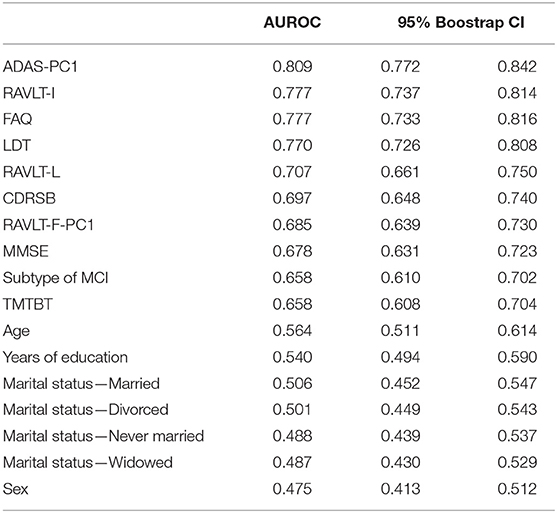Select the ADAS-PC1 row label
This screenshot has height=513, width=557.
pos(40,66)
